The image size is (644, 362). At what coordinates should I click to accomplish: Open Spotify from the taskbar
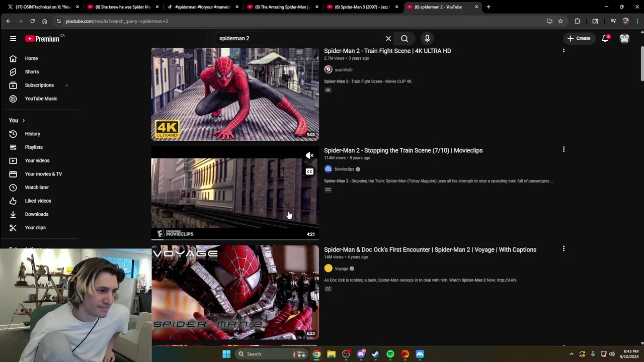click(390, 354)
